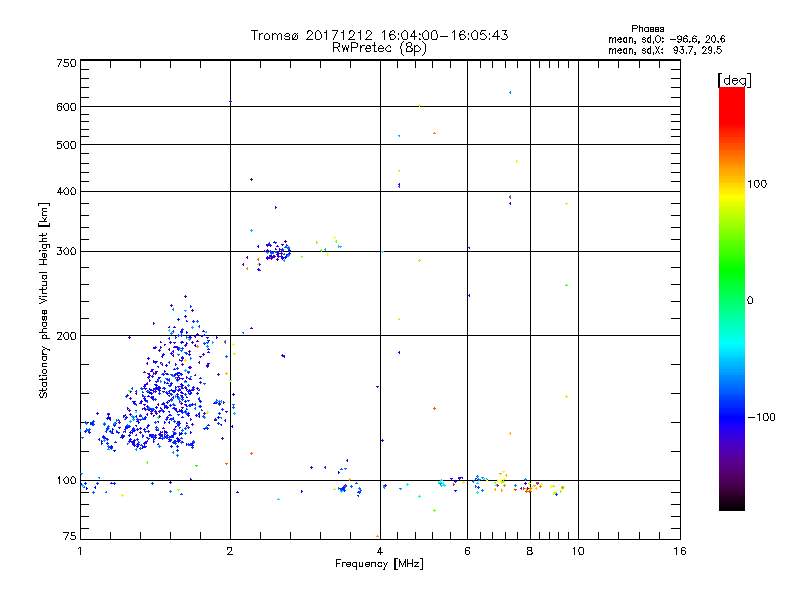The height and width of the screenshot is (600, 800).
Task: Click the y-axis label '300'
Action: pyautogui.click(x=66, y=252)
